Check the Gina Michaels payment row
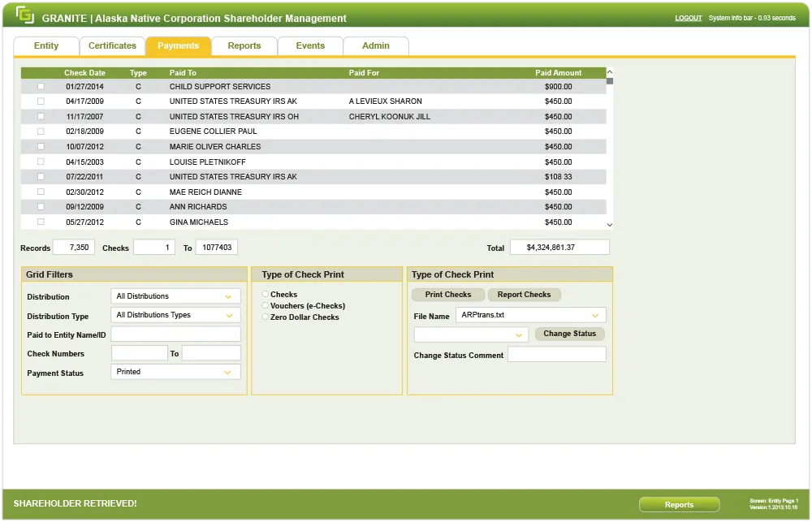The image size is (812, 522). click(x=41, y=222)
